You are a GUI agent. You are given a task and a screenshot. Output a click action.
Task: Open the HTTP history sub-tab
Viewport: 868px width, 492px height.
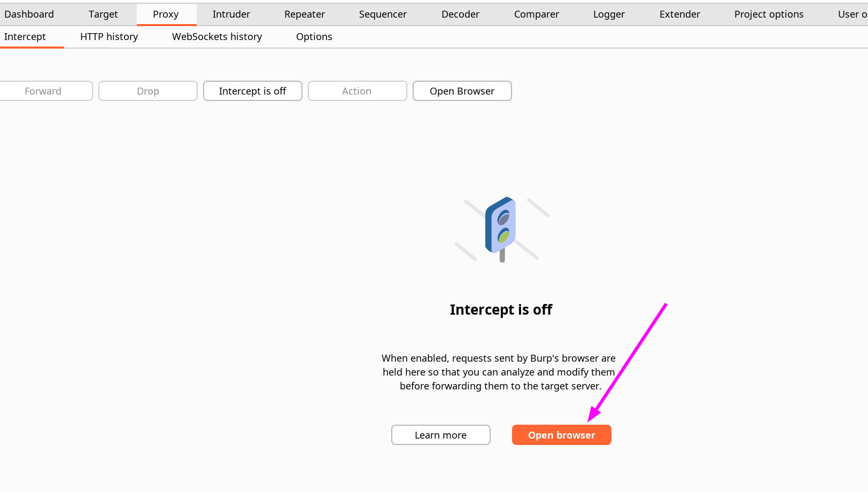click(x=109, y=37)
